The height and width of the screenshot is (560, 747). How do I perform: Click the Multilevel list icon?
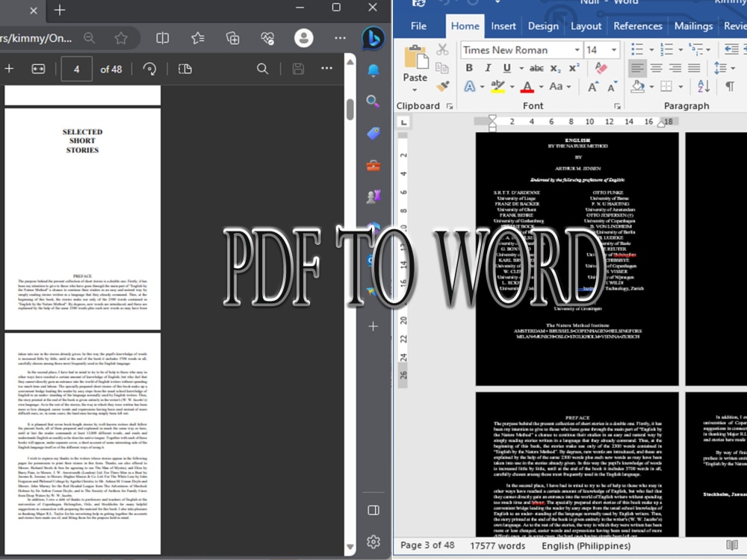696,49
